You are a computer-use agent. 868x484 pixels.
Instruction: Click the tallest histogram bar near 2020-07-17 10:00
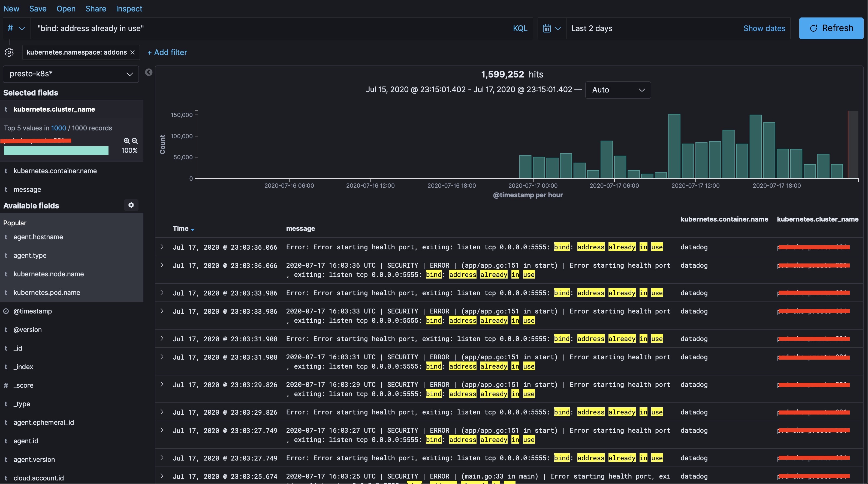pos(674,146)
